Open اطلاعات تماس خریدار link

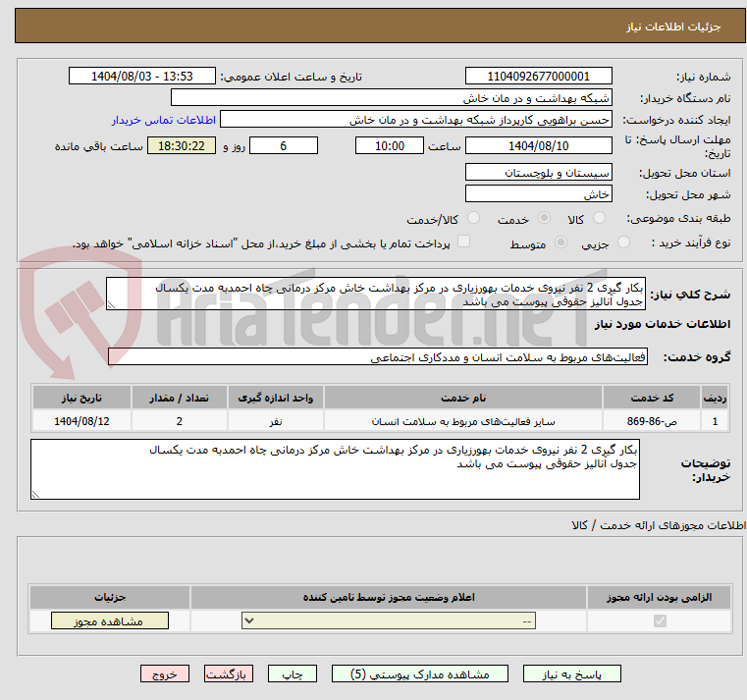164,120
